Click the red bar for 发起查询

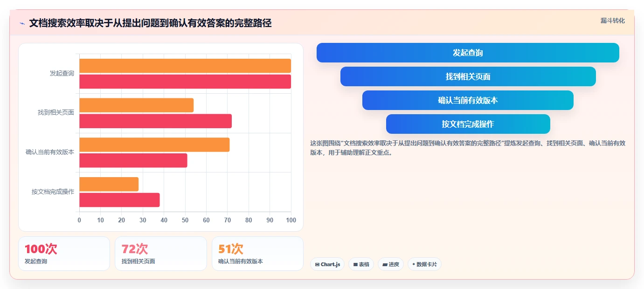click(x=185, y=82)
